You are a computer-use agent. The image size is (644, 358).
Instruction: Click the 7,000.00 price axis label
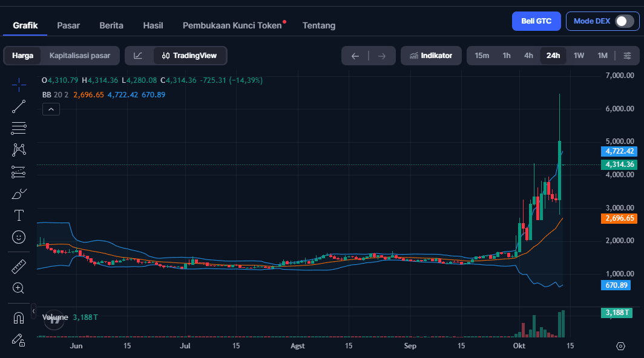pyautogui.click(x=619, y=76)
